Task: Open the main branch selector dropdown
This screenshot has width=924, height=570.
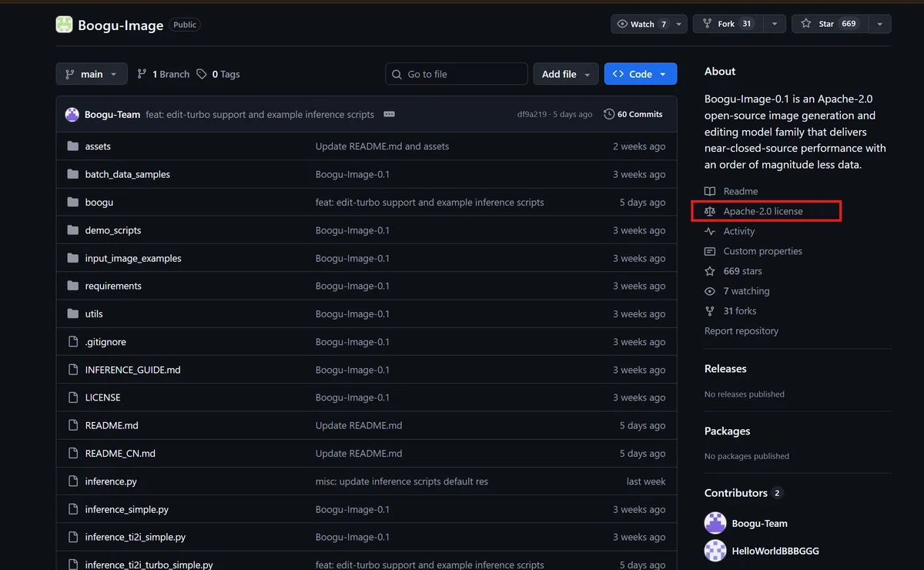Action: (x=92, y=74)
